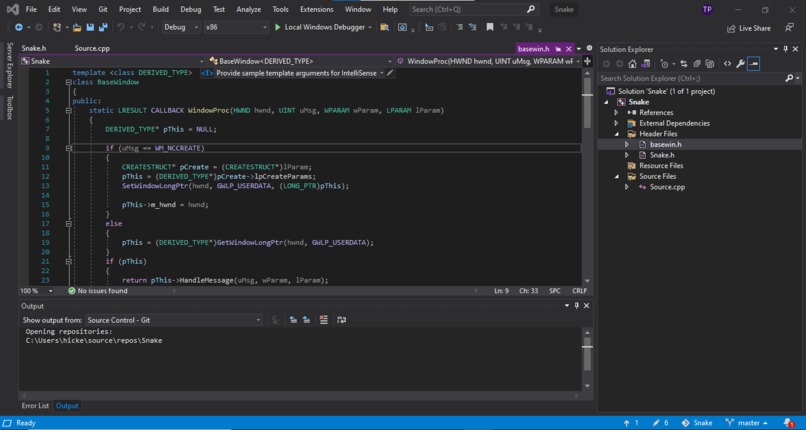Click the notifications bell in status bar
This screenshot has width=806, height=430.
(789, 423)
